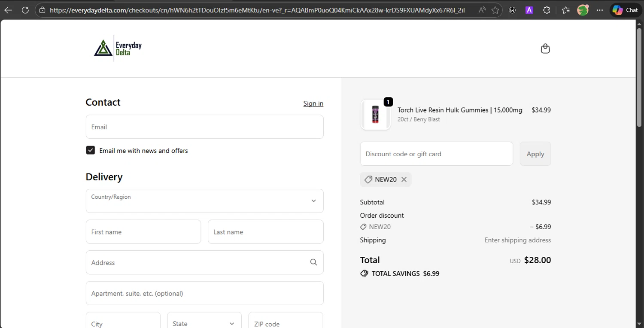Reload the checkout page
Image resolution: width=644 pixels, height=328 pixels.
pyautogui.click(x=25, y=10)
